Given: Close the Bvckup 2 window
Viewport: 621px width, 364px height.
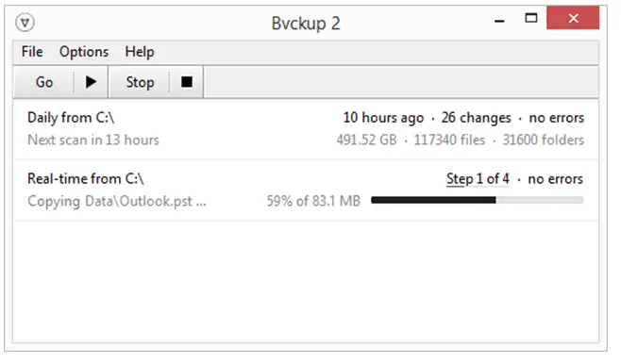Looking at the screenshot, I should tap(573, 18).
